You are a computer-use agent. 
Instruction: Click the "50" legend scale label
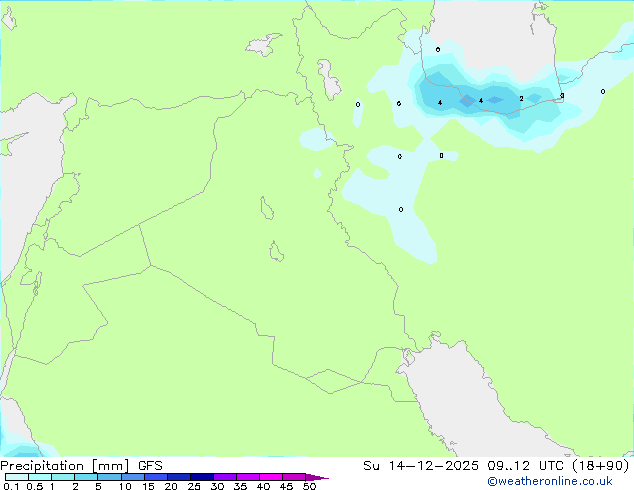(x=309, y=486)
